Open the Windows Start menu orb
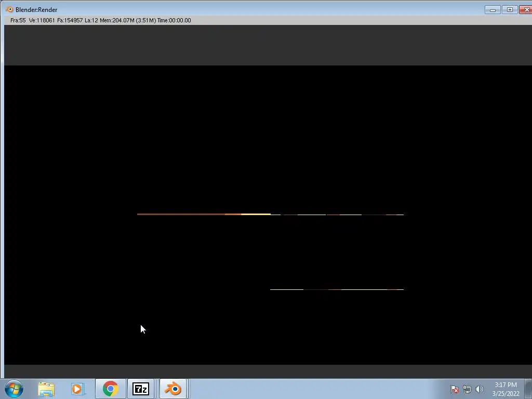This screenshot has height=399, width=532. point(14,389)
